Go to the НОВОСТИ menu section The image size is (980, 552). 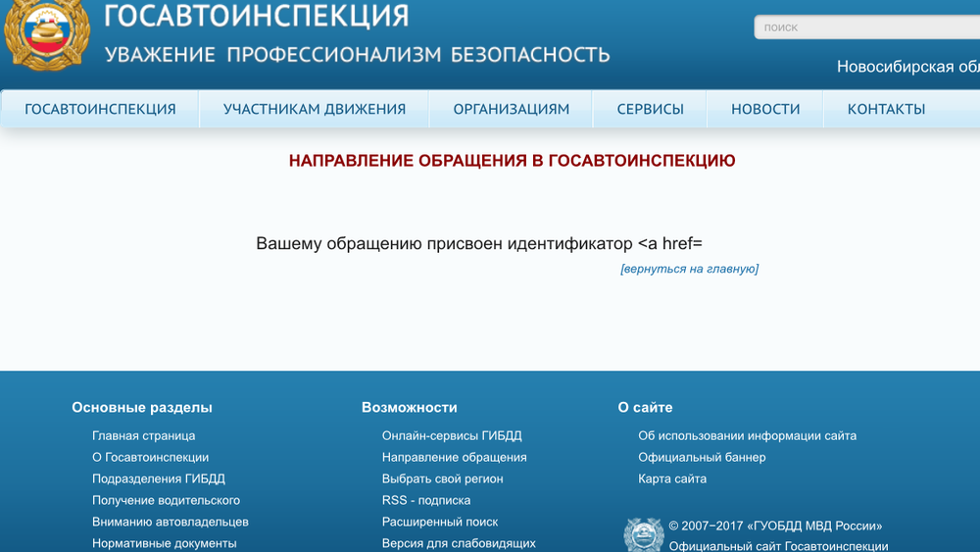[x=765, y=110]
